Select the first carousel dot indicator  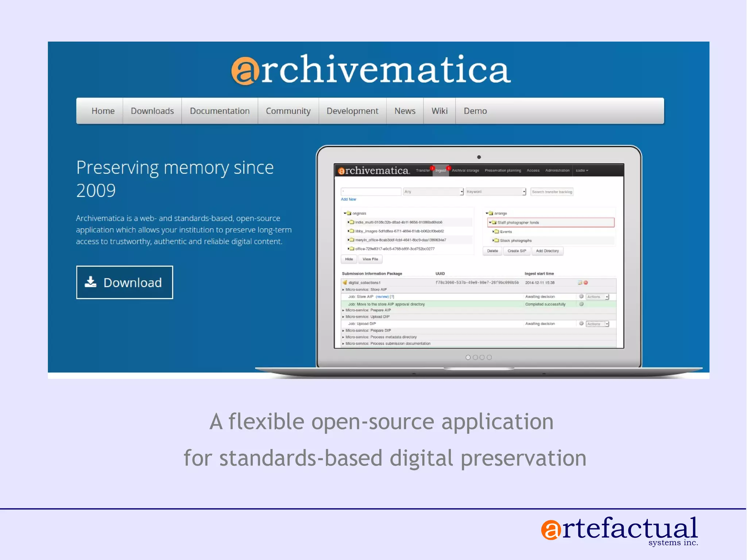click(x=468, y=357)
